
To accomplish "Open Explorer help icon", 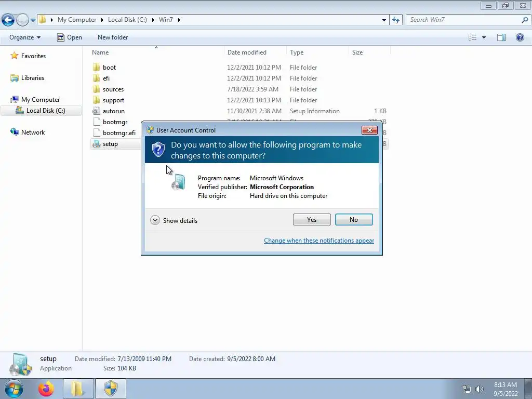I will tap(520, 37).
